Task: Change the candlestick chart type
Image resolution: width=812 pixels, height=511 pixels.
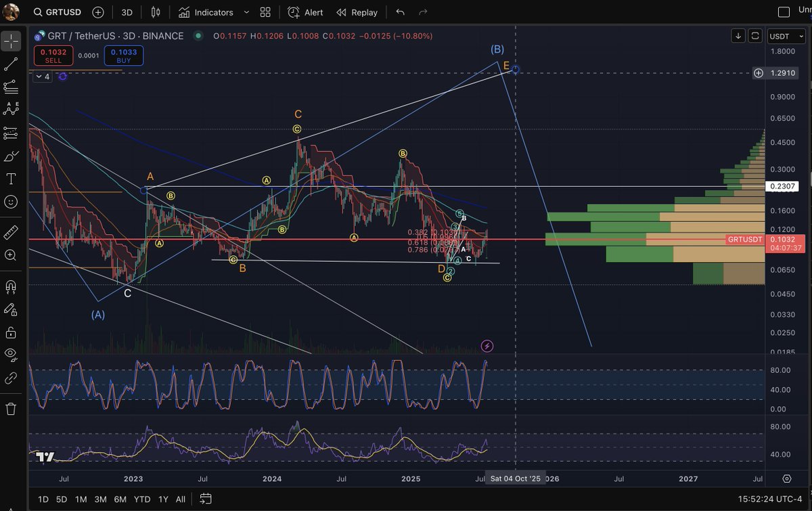Action: point(156,12)
